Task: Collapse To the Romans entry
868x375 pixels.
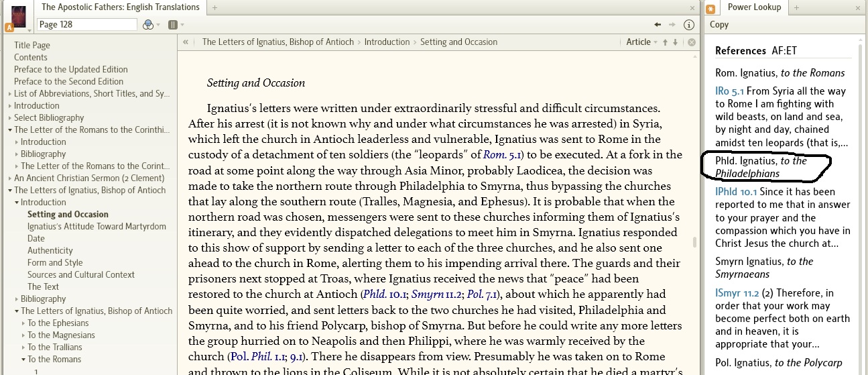Action: 23,360
